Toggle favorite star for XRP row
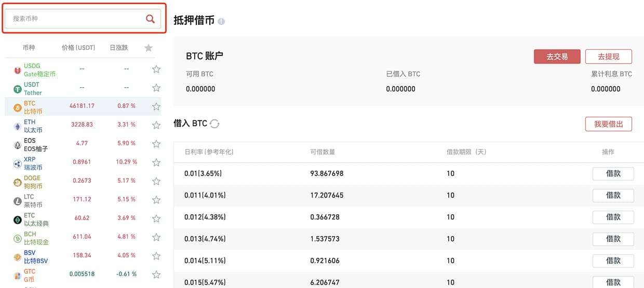This screenshot has height=288, width=644. pos(156,162)
